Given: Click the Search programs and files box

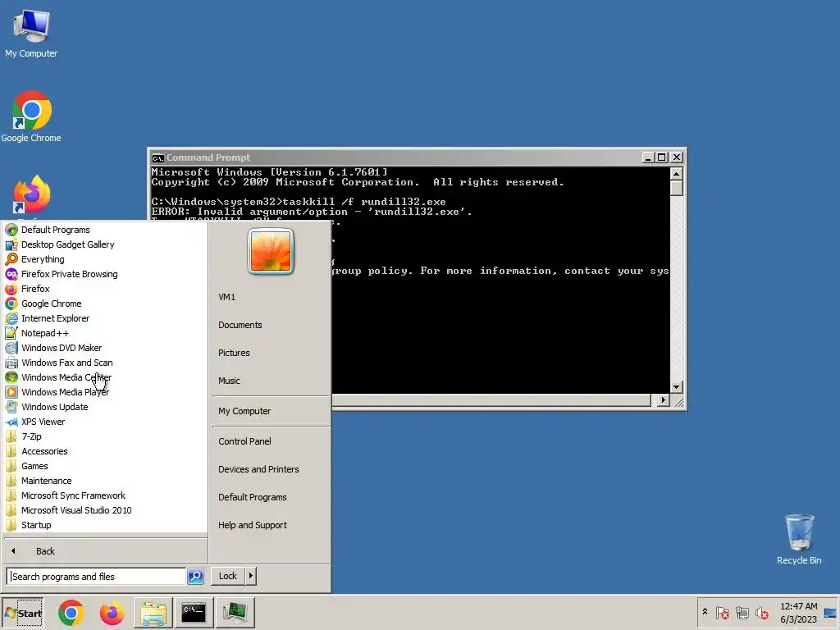Looking at the screenshot, I should click(97, 577).
